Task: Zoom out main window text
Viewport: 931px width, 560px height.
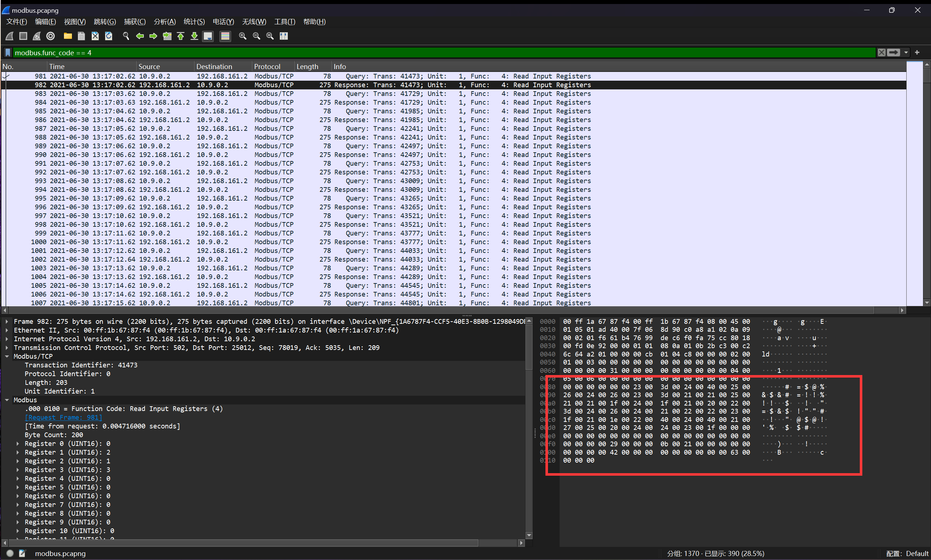Action: point(257,36)
